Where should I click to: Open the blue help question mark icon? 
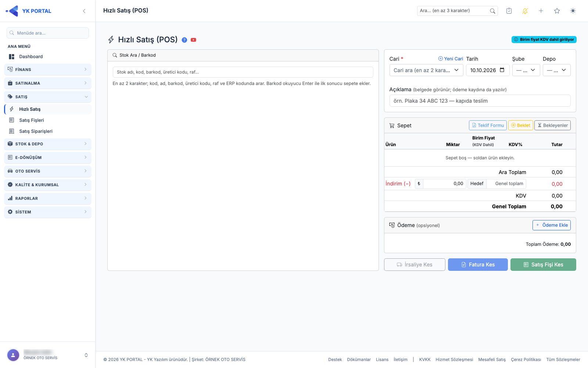pyautogui.click(x=184, y=40)
